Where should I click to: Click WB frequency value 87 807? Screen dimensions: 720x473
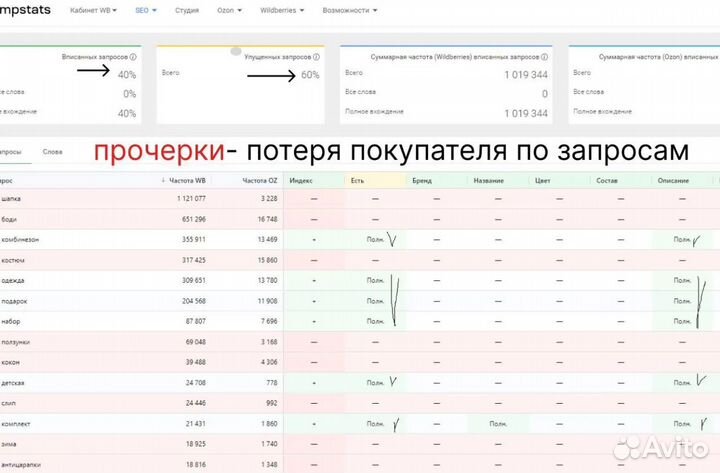click(196, 321)
